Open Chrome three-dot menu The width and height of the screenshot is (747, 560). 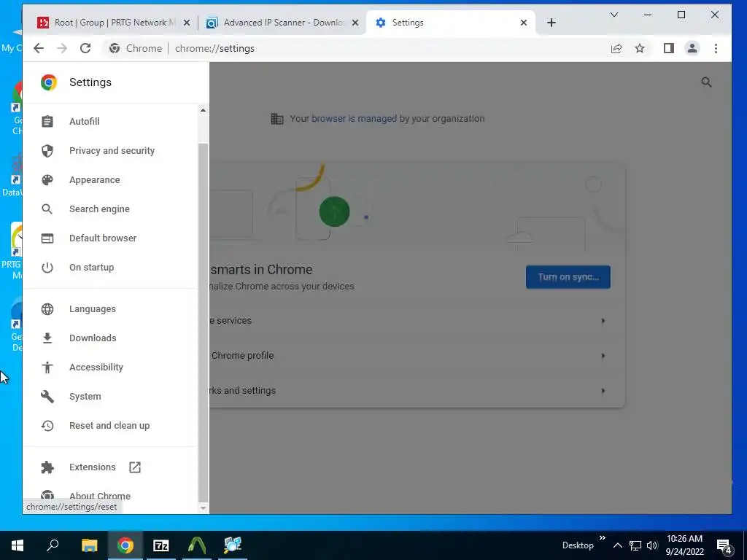(x=716, y=49)
